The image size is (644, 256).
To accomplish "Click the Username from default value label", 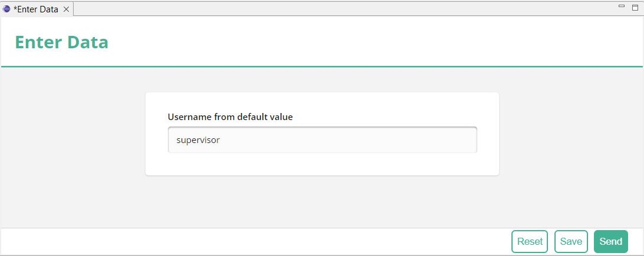I will click(230, 117).
